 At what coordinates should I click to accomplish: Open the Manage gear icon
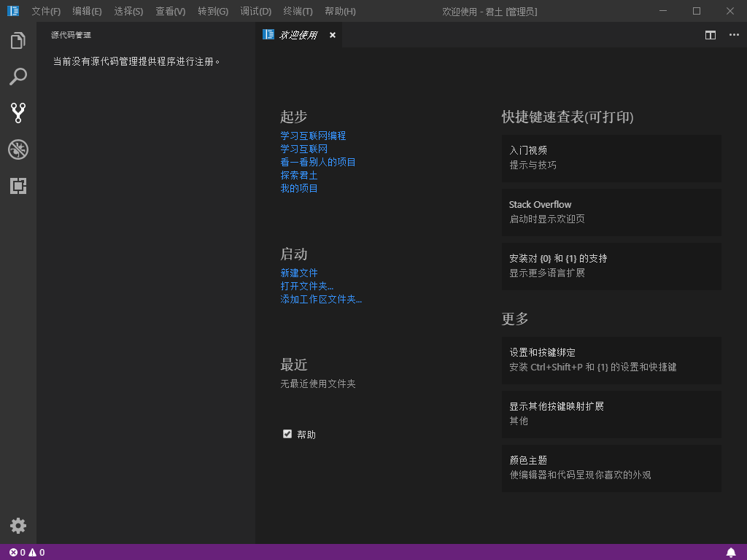18,526
